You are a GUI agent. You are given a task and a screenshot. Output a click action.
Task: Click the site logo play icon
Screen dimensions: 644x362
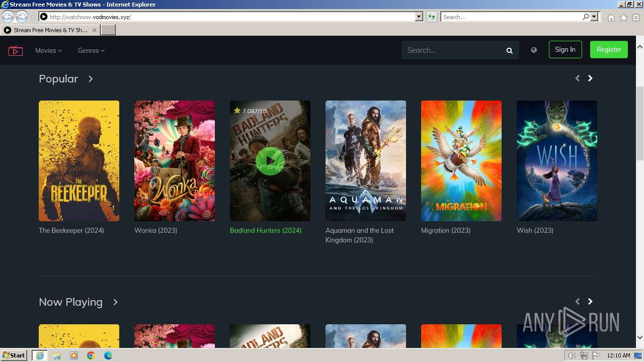[16, 50]
